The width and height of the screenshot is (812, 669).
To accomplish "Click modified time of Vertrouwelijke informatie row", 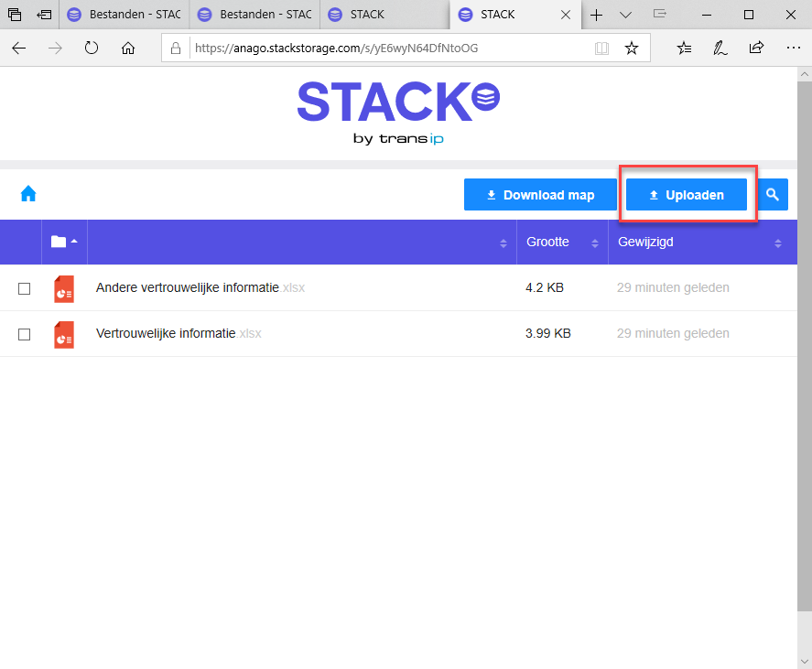I will (x=673, y=333).
